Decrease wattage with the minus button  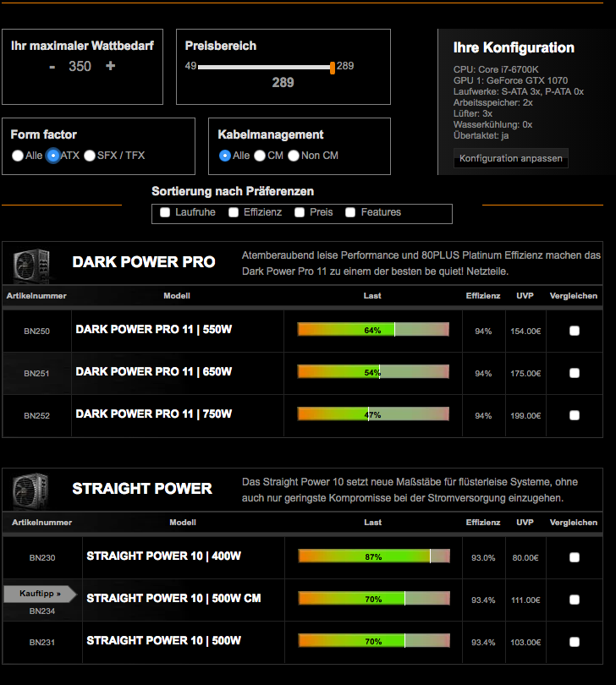(x=52, y=67)
